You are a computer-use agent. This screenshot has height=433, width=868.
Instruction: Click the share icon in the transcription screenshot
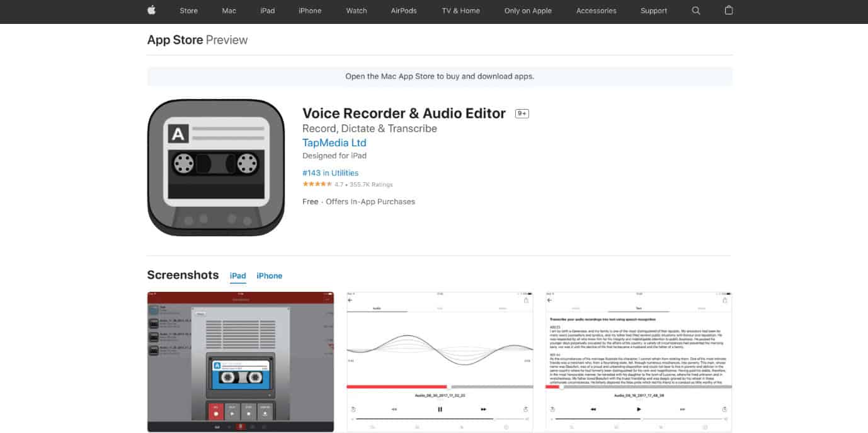[724, 301]
